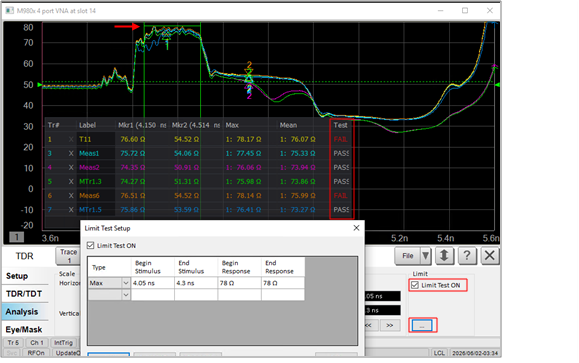Click the M980x VNA application title icon
The width and height of the screenshot is (579, 363).
click(10, 11)
